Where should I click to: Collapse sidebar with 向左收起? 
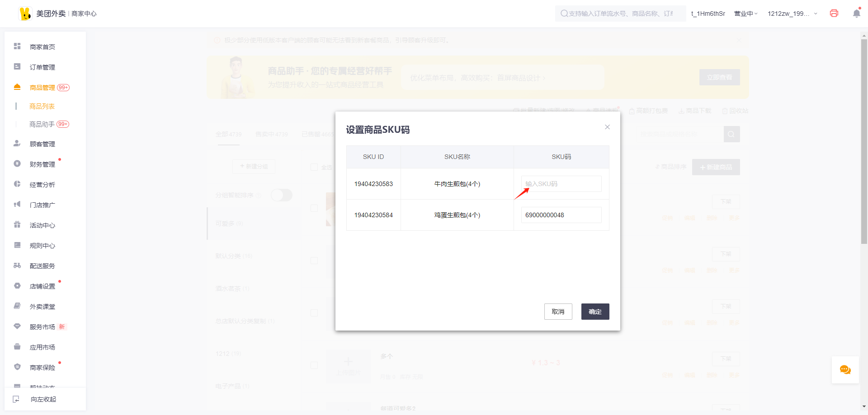[43, 399]
